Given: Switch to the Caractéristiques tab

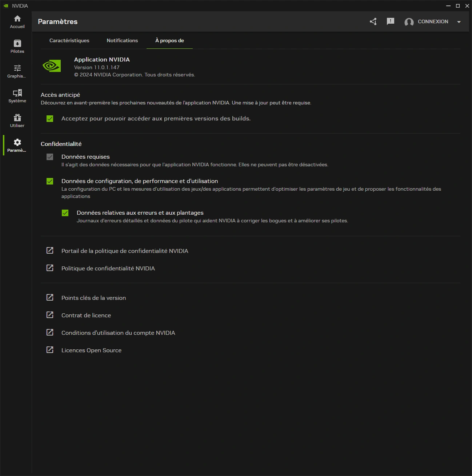Looking at the screenshot, I should [69, 40].
